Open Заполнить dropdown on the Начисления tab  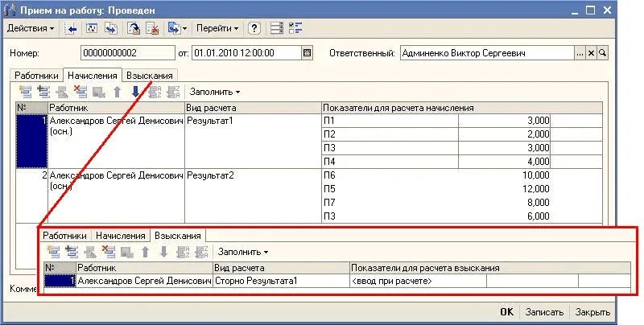point(215,92)
